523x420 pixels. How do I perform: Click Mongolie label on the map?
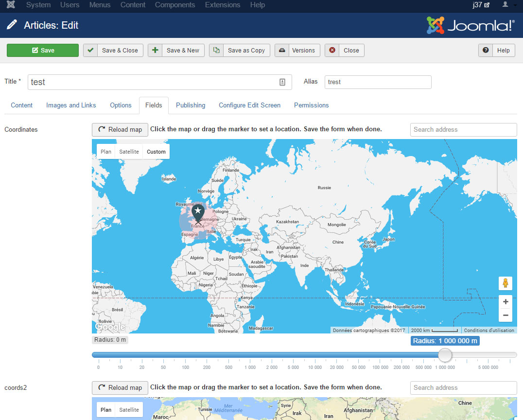pyautogui.click(x=336, y=225)
